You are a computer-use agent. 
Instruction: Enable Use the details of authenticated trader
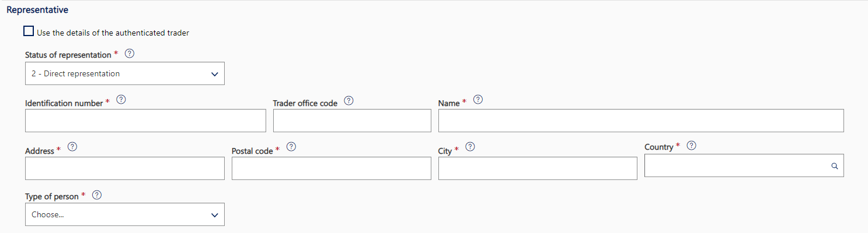pyautogui.click(x=29, y=33)
